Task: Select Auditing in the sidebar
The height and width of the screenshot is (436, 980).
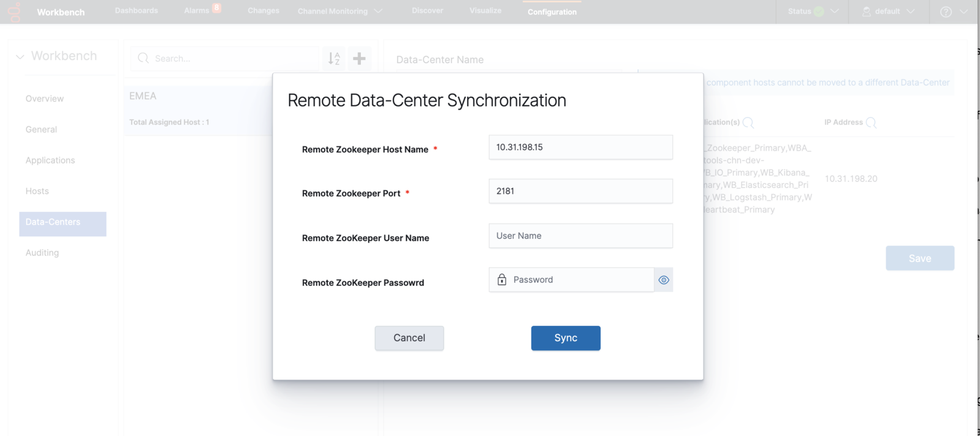Action: [x=42, y=252]
